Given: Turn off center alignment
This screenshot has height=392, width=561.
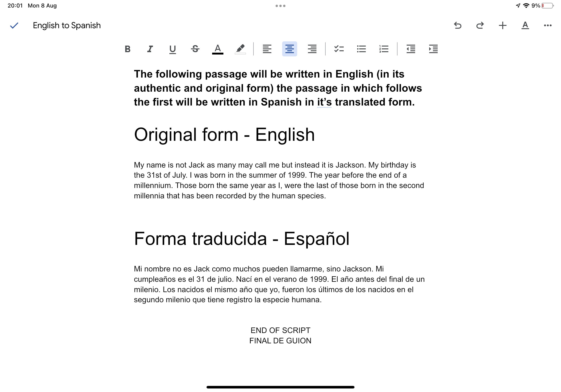Looking at the screenshot, I should point(289,49).
